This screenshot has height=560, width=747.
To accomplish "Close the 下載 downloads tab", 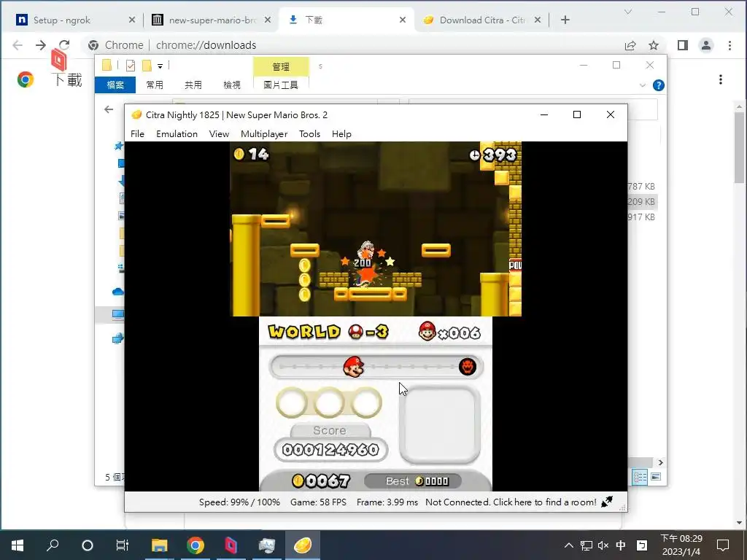I will tap(403, 20).
